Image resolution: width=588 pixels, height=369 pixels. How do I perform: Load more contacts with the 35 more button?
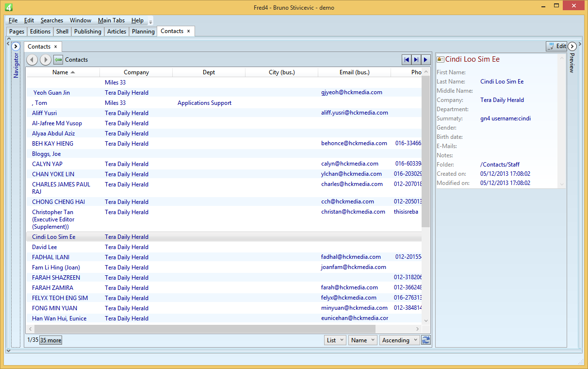[51, 340]
